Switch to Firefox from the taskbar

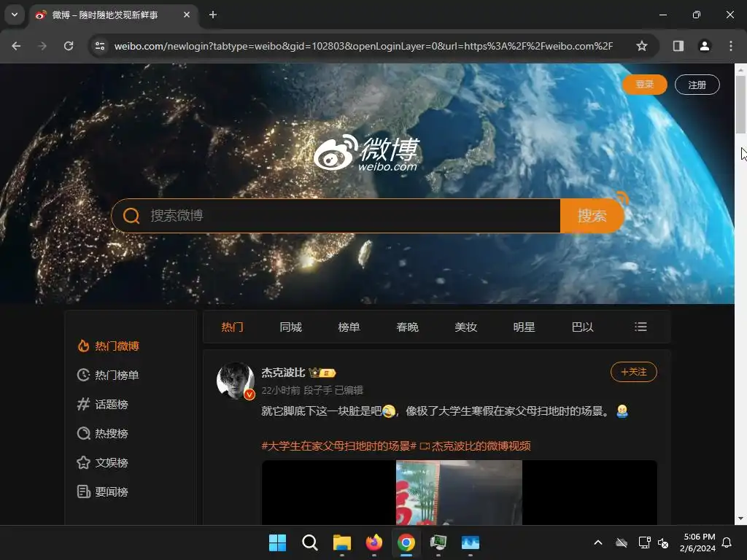[374, 542]
